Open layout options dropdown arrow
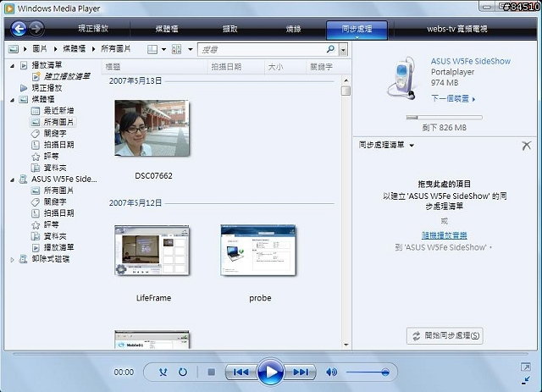This screenshot has height=392, width=542. 163,49
